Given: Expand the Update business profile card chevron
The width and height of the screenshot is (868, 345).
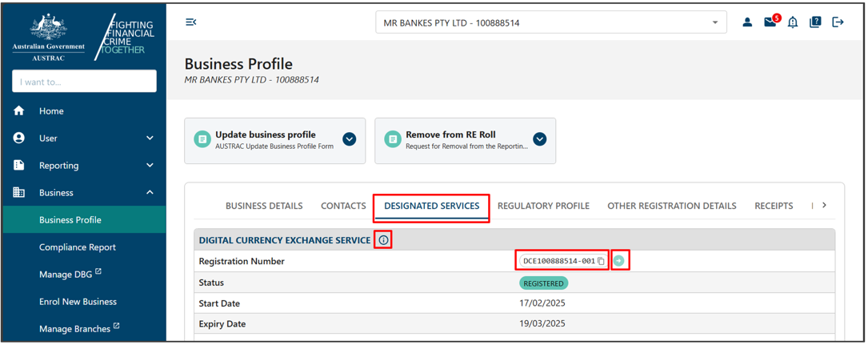Looking at the screenshot, I should click(x=350, y=139).
